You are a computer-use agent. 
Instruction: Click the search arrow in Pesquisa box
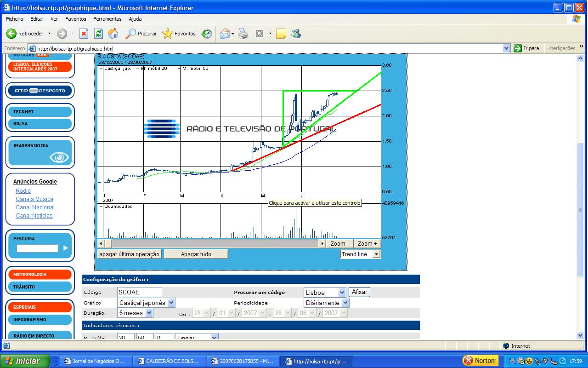(x=65, y=248)
